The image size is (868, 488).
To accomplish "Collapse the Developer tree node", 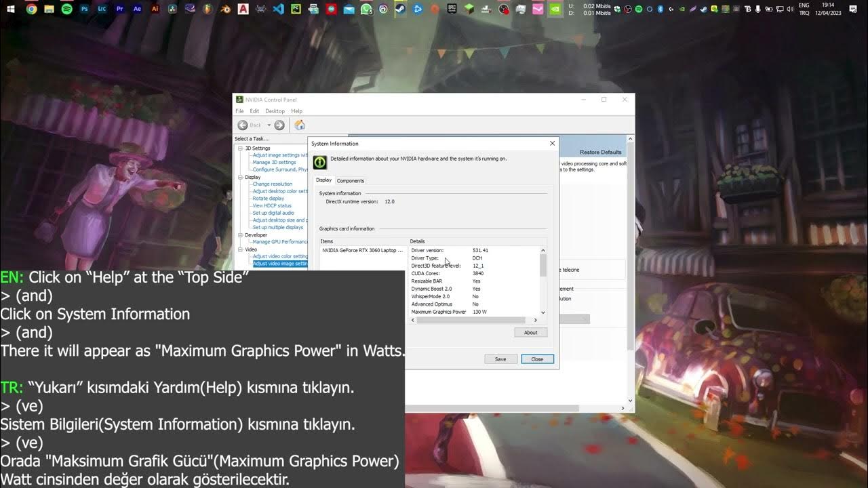I will pos(239,235).
